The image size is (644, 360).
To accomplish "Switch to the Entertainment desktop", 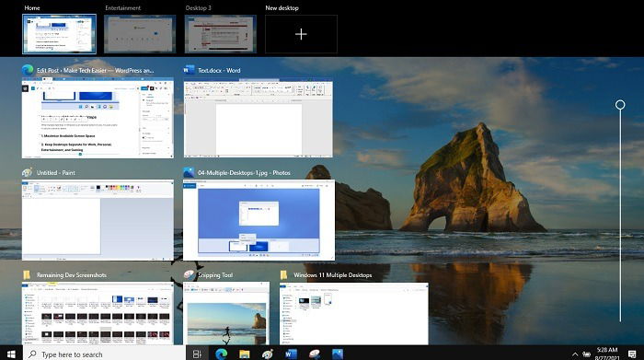I will coord(140,34).
